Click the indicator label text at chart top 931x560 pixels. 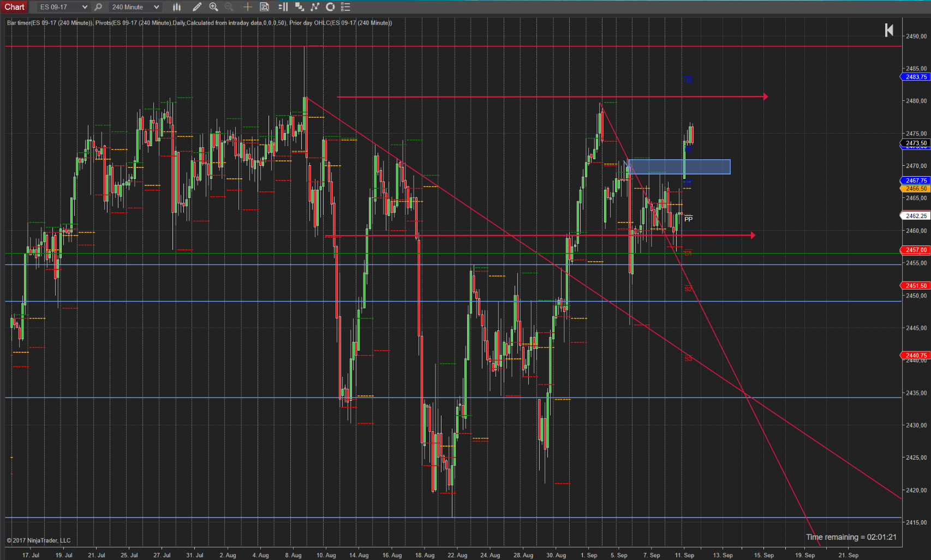click(199, 23)
